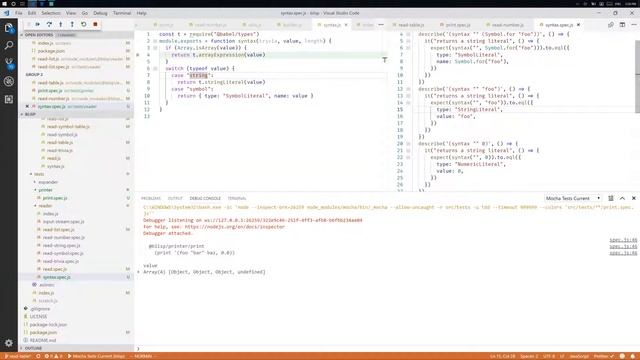Open the Explorer view in activity bar

click(x=9, y=28)
